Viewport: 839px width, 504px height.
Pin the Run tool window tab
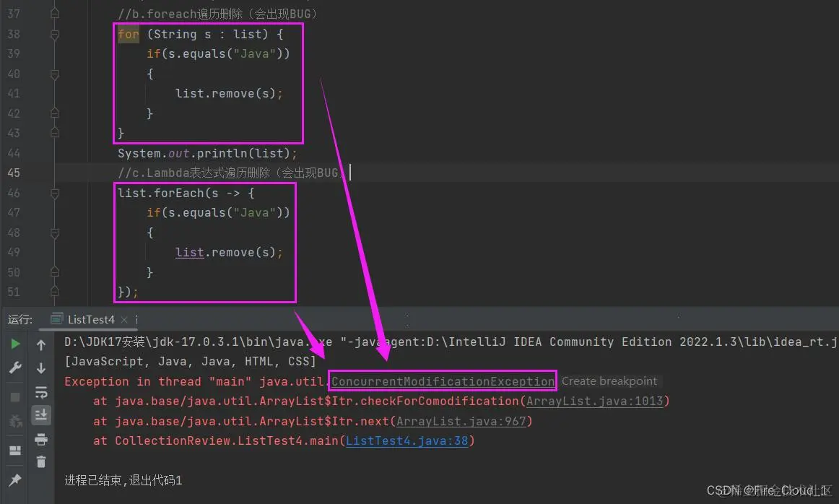point(14,479)
